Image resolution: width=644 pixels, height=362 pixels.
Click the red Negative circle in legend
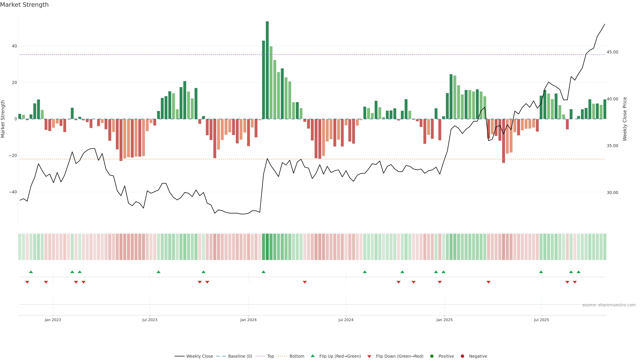pyautogui.click(x=462, y=356)
